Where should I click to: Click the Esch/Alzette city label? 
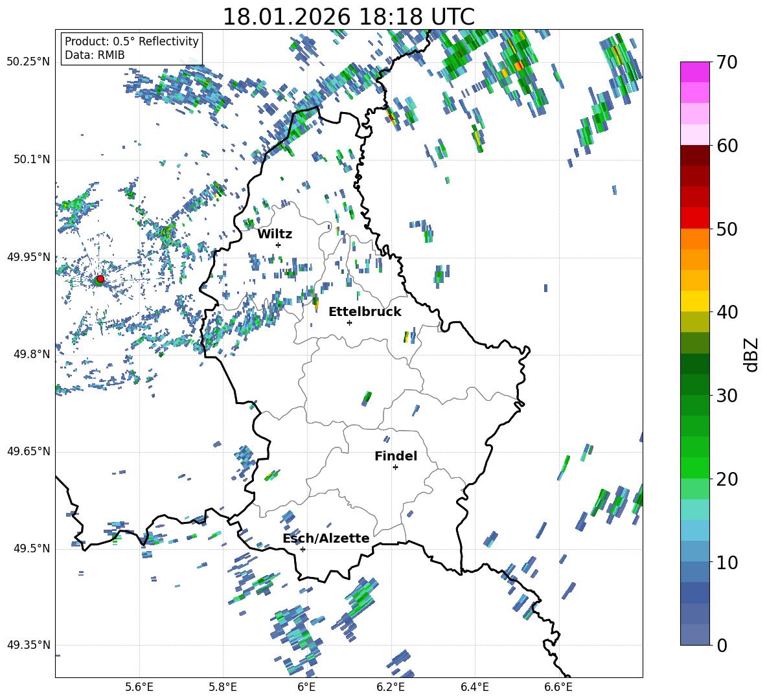point(326,539)
